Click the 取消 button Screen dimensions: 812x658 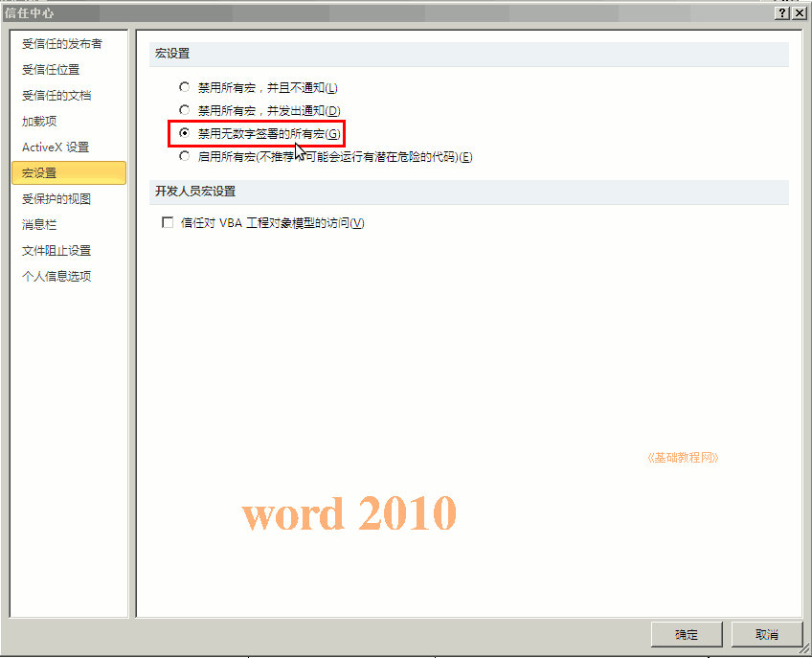point(767,634)
